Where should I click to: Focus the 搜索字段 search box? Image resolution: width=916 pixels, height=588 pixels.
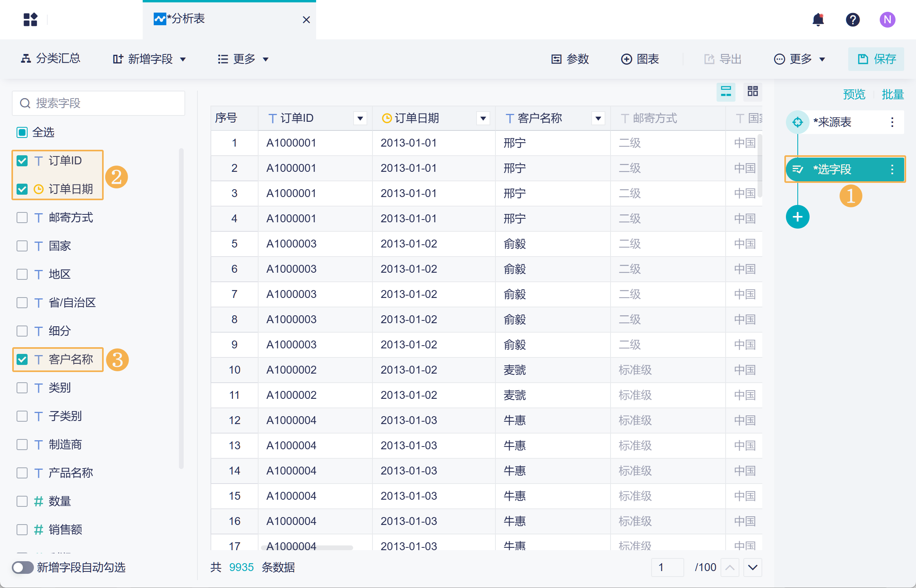(x=99, y=103)
